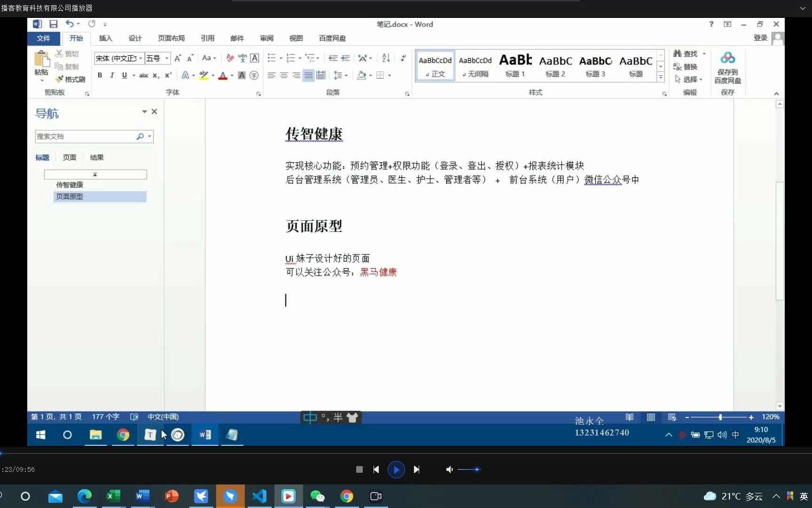The image size is (812, 508).
Task: Click Save to Baidu Netdisk icon
Action: tap(727, 67)
